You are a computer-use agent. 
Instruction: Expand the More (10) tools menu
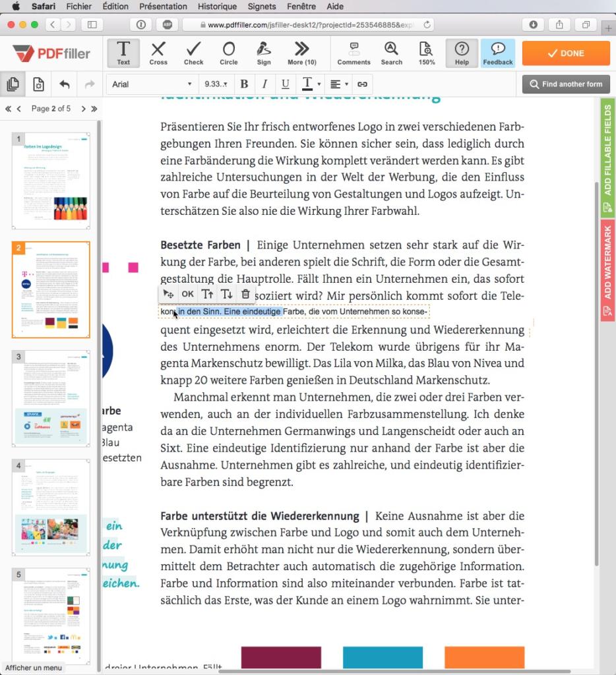302,53
